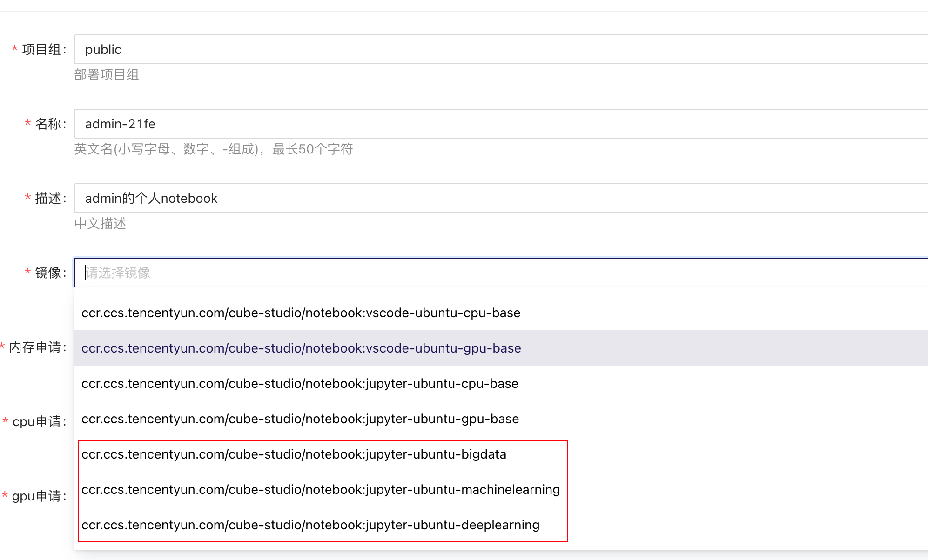Pick the jupyter-ubuntu-deeplearning image
The image size is (928, 560).
(x=310, y=525)
